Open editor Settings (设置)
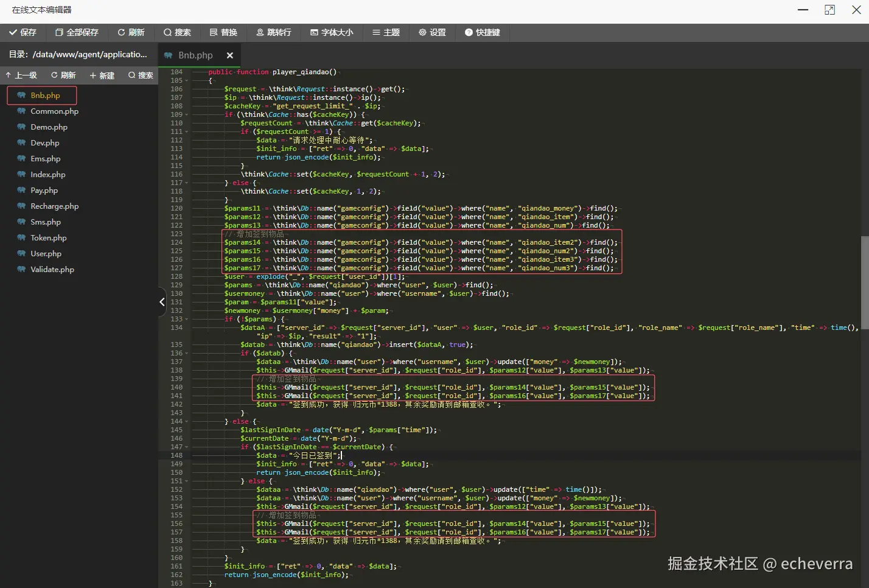This screenshot has height=588, width=869. (x=432, y=32)
